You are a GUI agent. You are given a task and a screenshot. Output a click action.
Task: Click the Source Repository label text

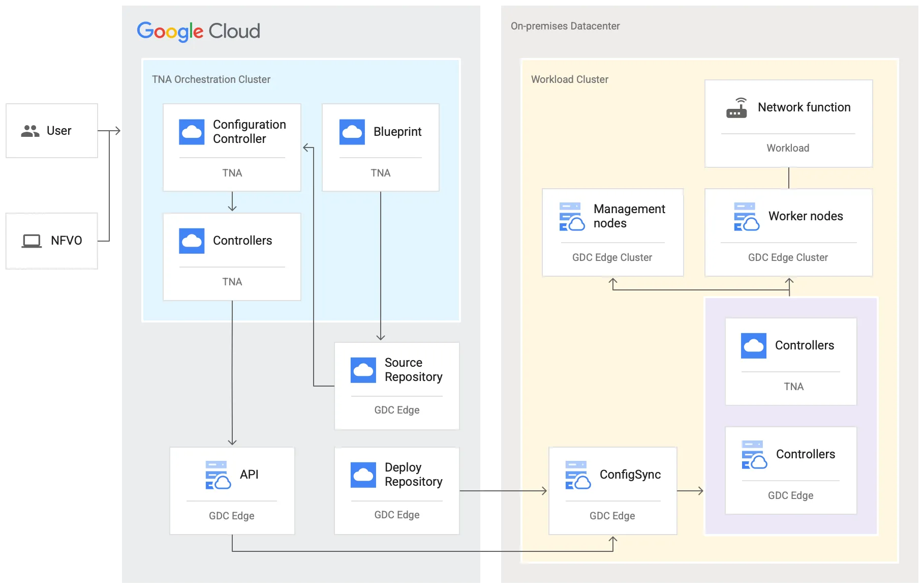[413, 370]
